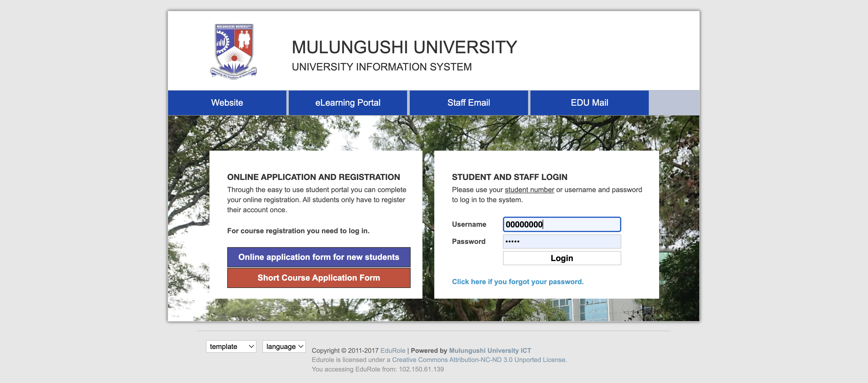
Task: Follow the EduRole footer link
Action: (x=393, y=350)
